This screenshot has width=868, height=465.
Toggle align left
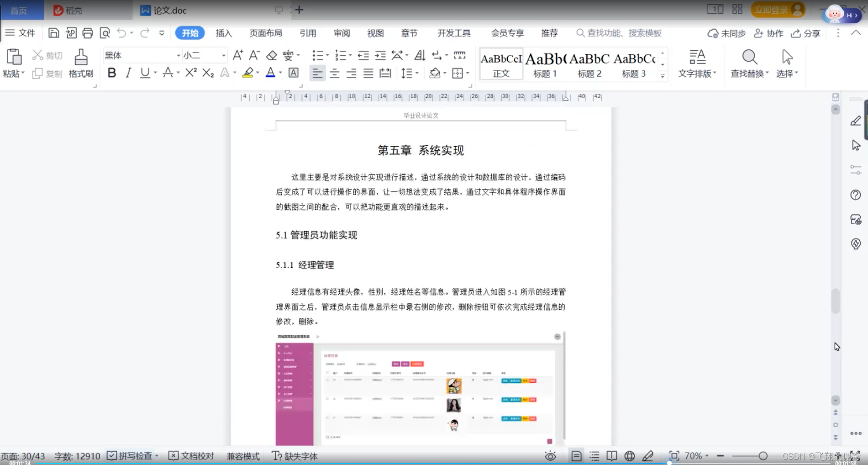317,73
